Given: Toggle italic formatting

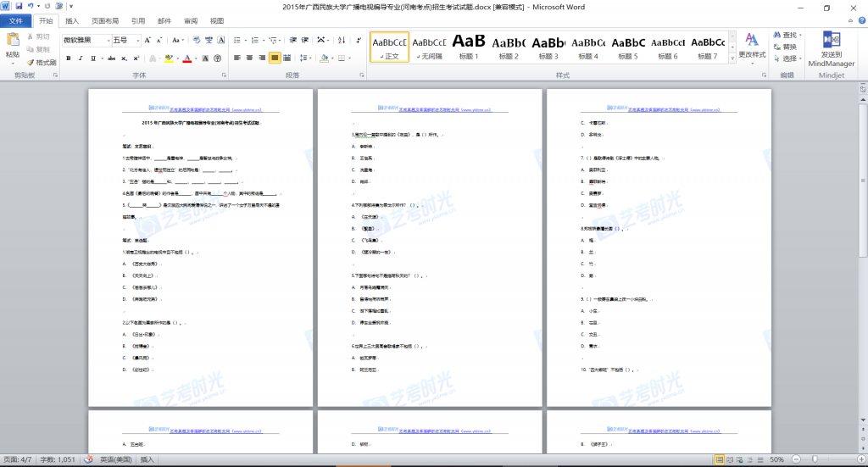Looking at the screenshot, I should pyautogui.click(x=81, y=58).
